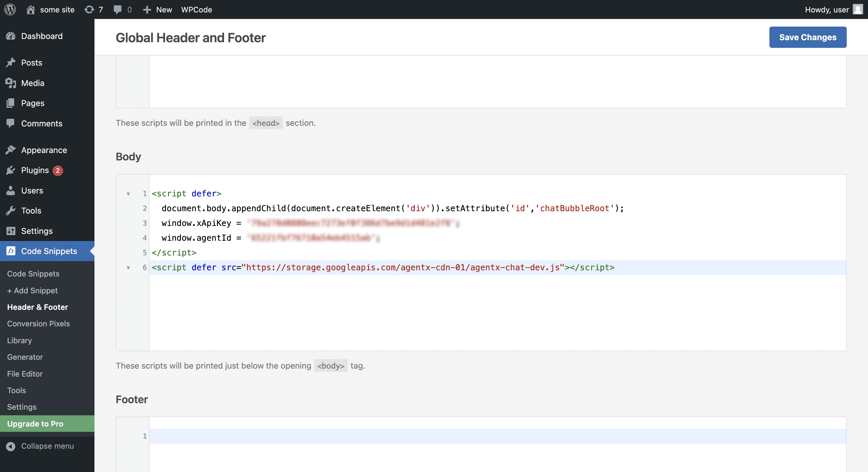Open the Library submenu link

click(19, 341)
